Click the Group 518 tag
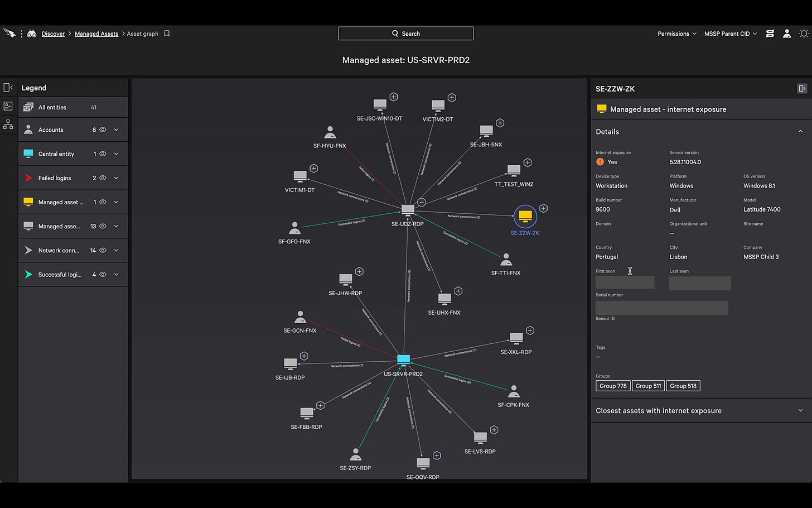812x508 pixels. [683, 386]
